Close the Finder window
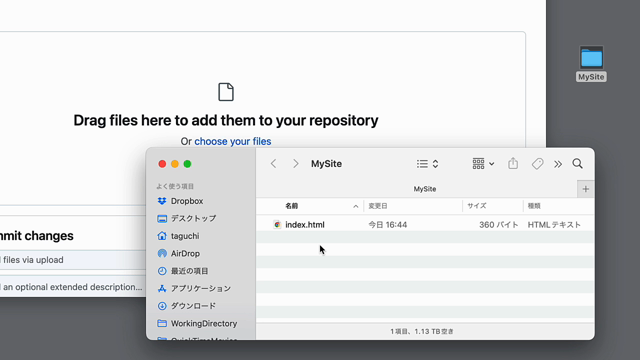 162,164
